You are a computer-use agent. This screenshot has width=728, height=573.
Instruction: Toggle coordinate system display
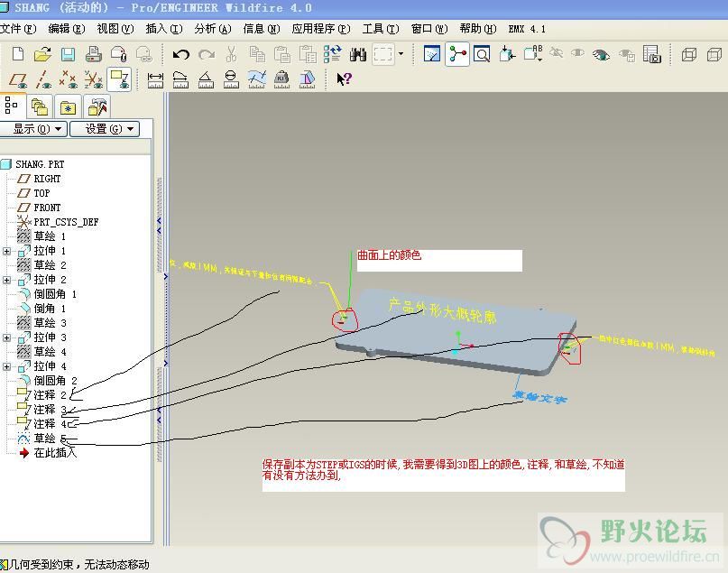93,80
